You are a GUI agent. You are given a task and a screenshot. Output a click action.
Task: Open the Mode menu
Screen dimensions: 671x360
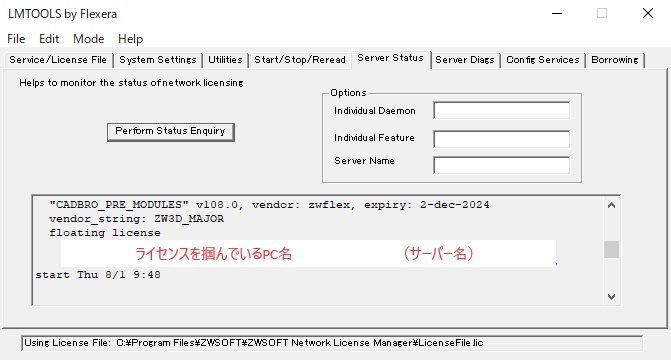pos(89,39)
